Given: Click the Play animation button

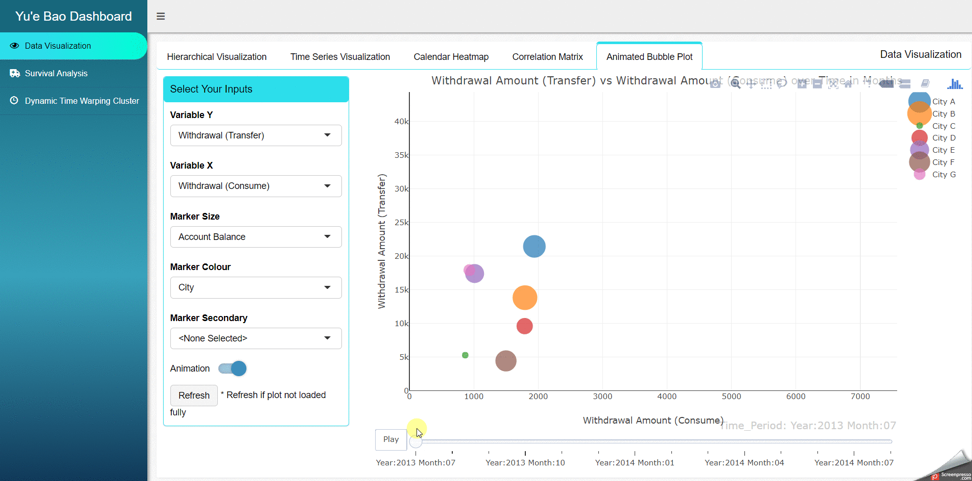Looking at the screenshot, I should point(391,439).
